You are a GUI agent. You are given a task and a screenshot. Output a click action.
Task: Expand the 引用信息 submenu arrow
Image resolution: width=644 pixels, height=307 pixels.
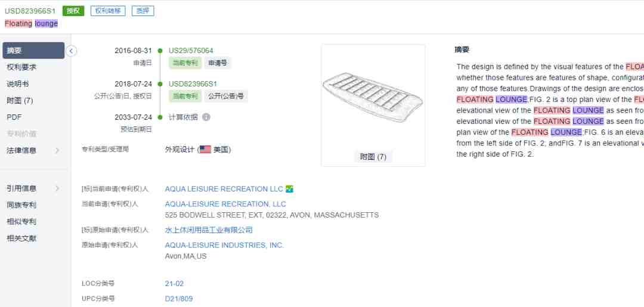57,188
